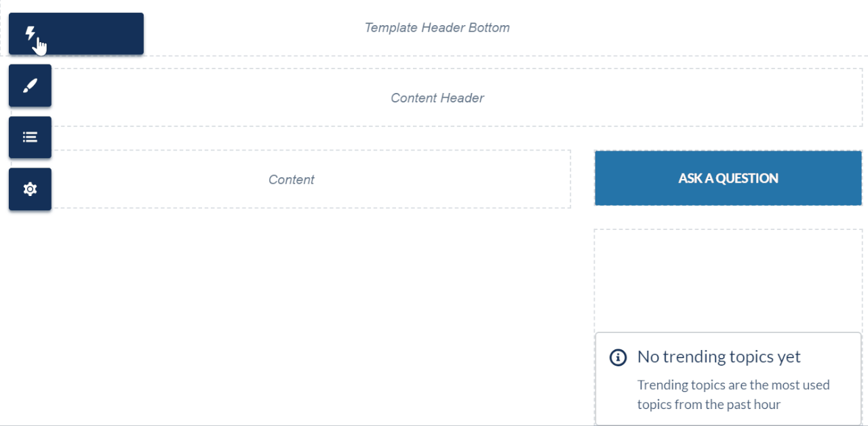Select the Content Header region
This screenshot has height=426, width=868.
[437, 98]
